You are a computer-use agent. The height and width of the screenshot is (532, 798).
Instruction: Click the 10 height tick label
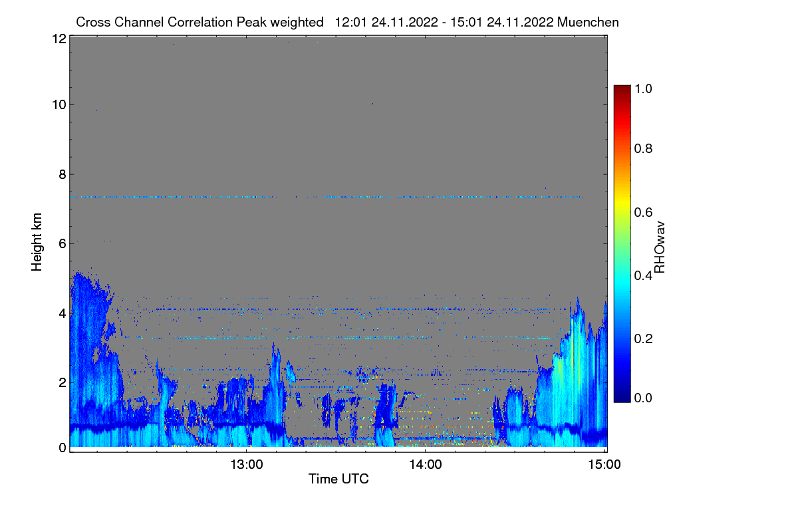pos(59,104)
